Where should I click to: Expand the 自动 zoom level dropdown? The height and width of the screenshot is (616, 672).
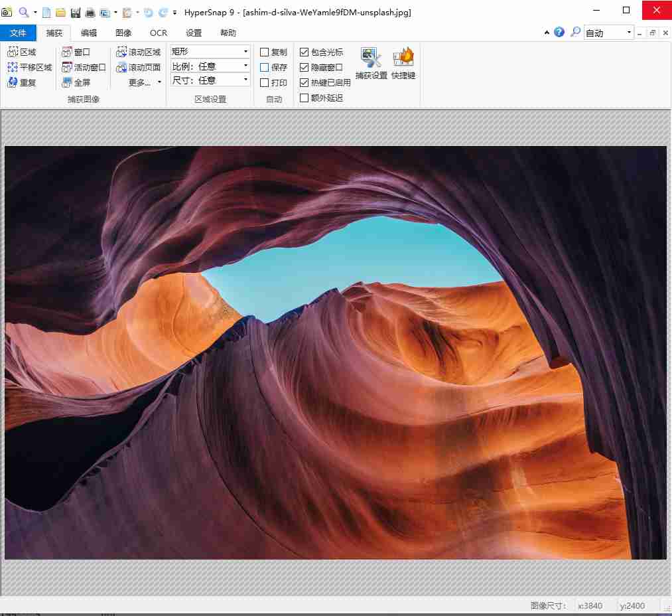[x=629, y=33]
